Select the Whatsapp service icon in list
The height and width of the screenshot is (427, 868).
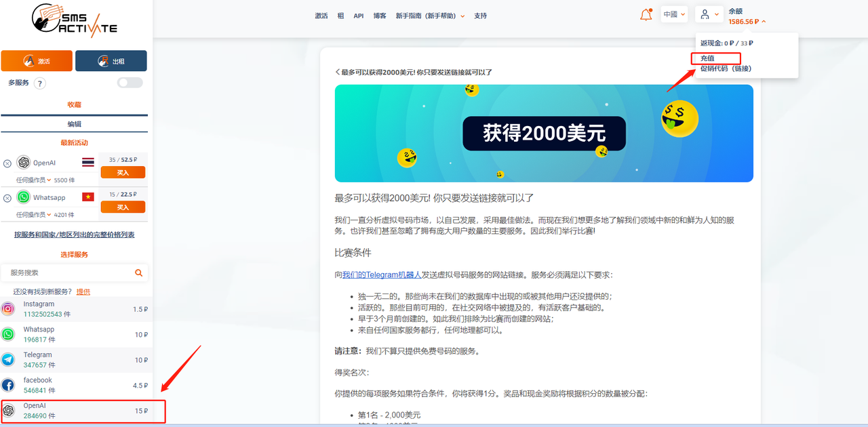[x=8, y=334]
